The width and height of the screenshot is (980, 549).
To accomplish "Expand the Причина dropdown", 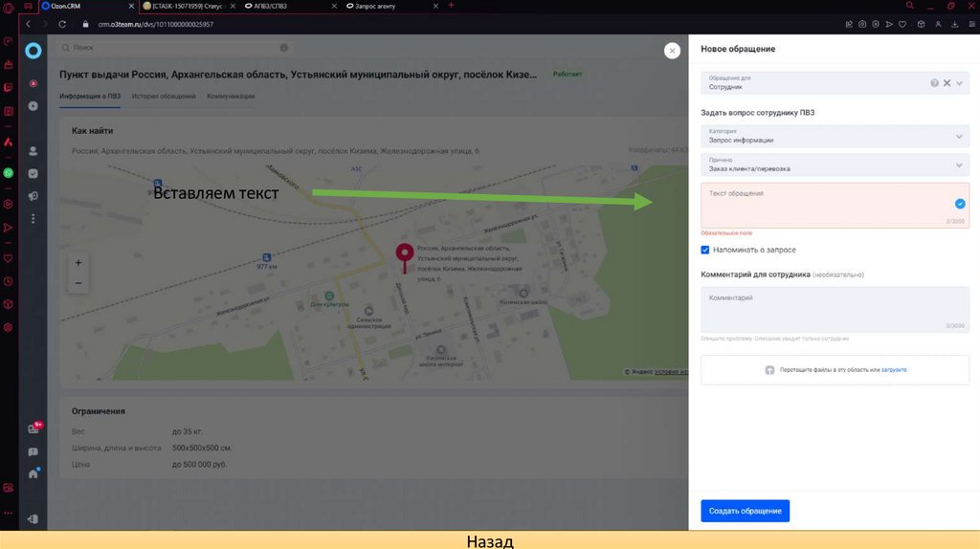I will coord(835,165).
